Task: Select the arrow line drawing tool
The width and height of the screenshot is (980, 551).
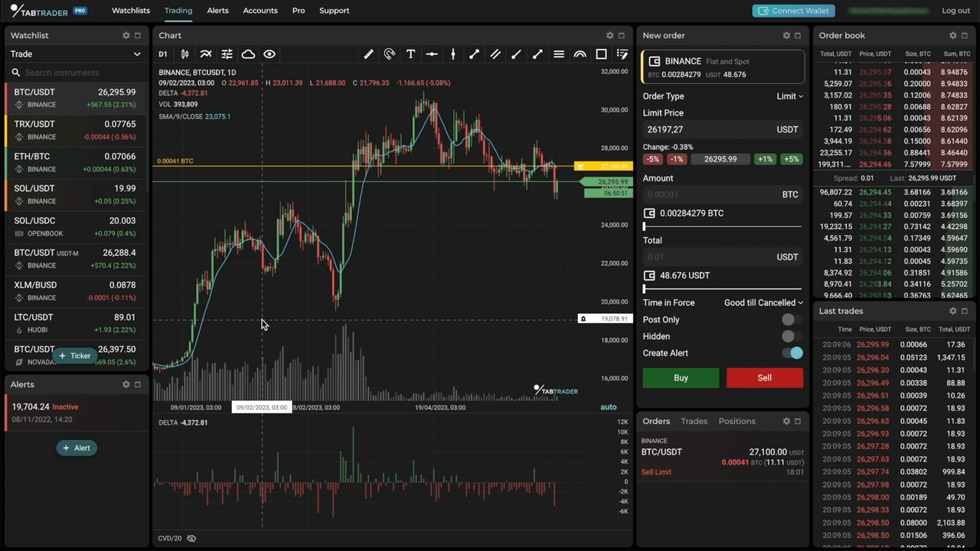Action: pyautogui.click(x=537, y=54)
